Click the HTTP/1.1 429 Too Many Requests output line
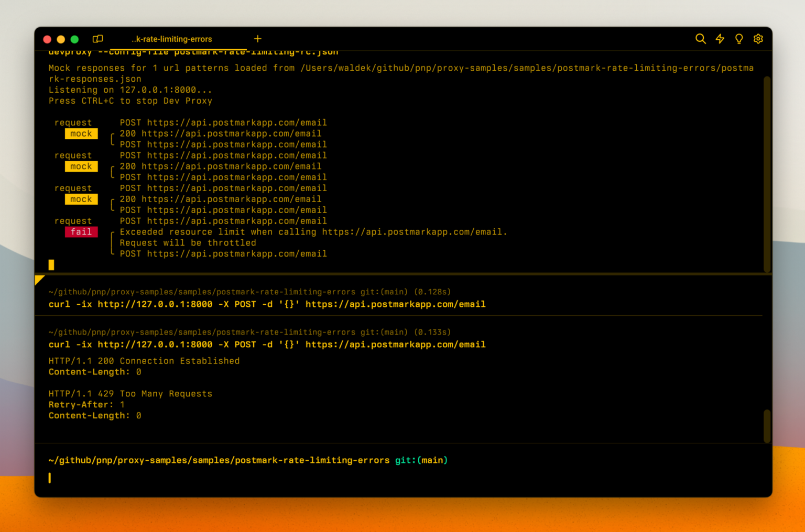Screen dimensions: 805x532 pos(130,393)
